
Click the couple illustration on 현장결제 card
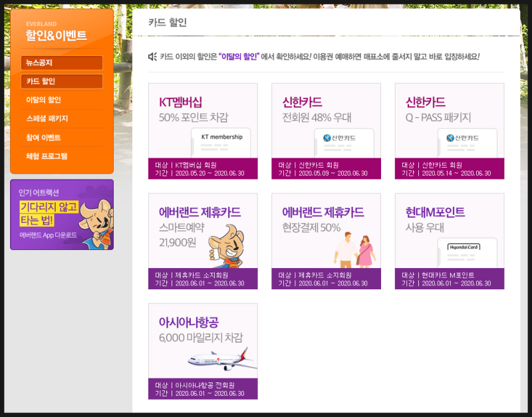(354, 250)
